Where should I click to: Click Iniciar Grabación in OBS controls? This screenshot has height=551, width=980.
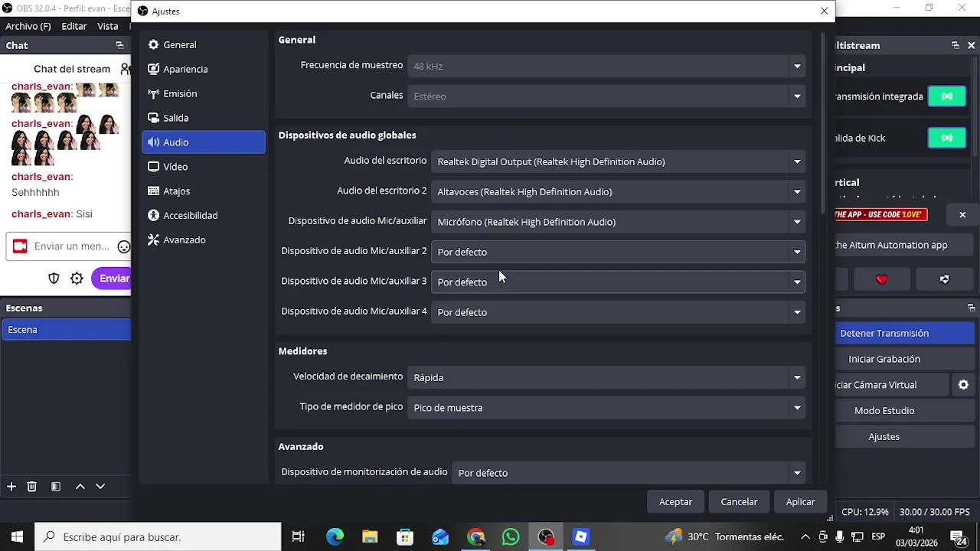click(x=905, y=359)
